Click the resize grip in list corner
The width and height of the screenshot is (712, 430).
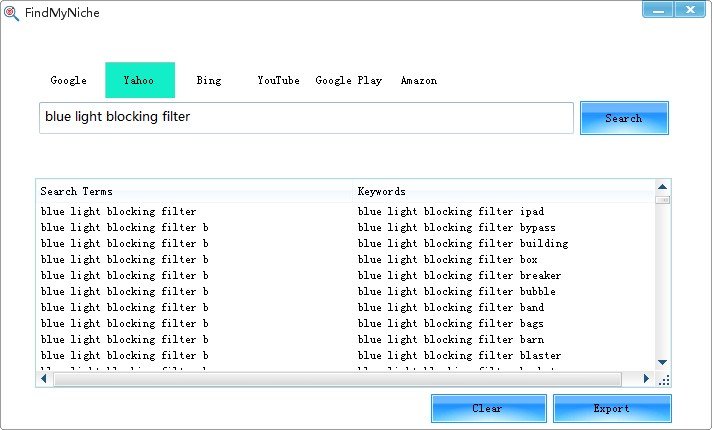[664, 381]
